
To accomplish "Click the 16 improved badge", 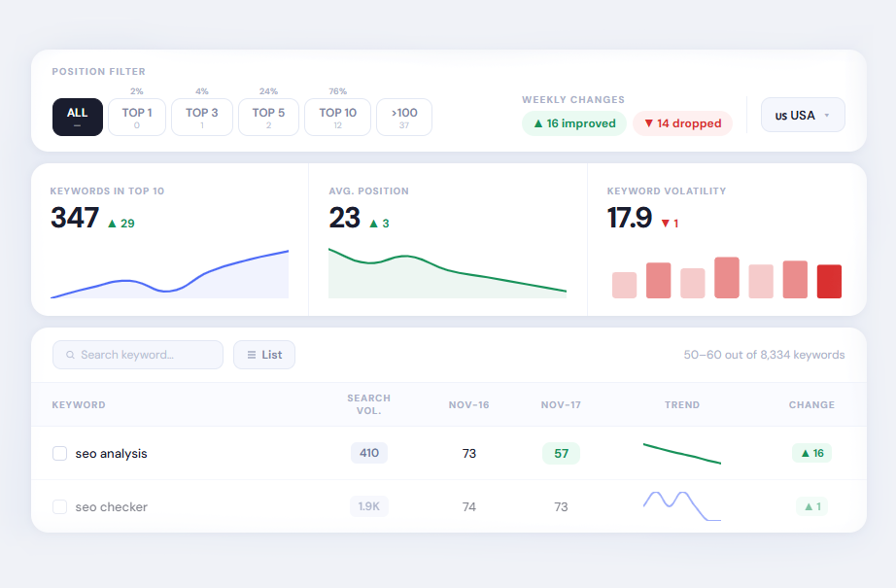I will click(x=574, y=123).
